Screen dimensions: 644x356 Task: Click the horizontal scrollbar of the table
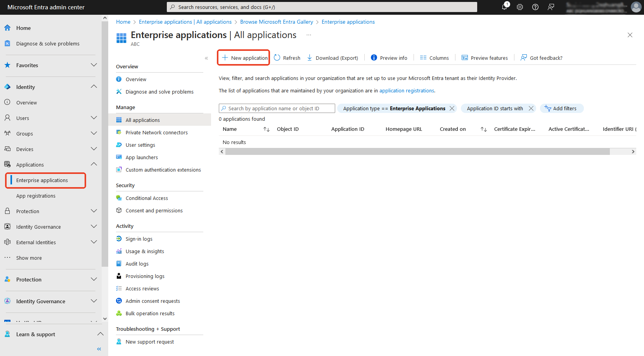pos(417,151)
